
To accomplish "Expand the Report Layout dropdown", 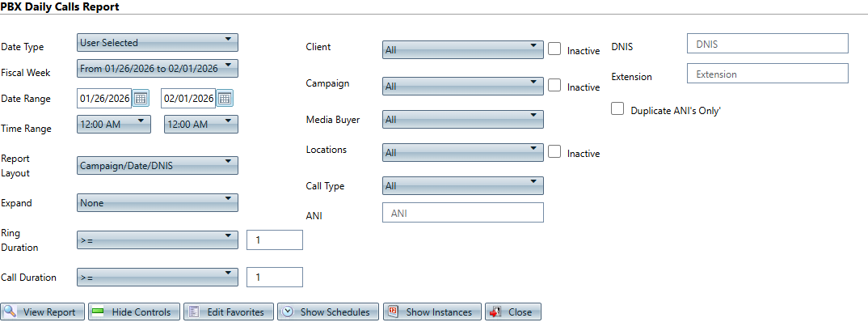I will click(x=157, y=165).
